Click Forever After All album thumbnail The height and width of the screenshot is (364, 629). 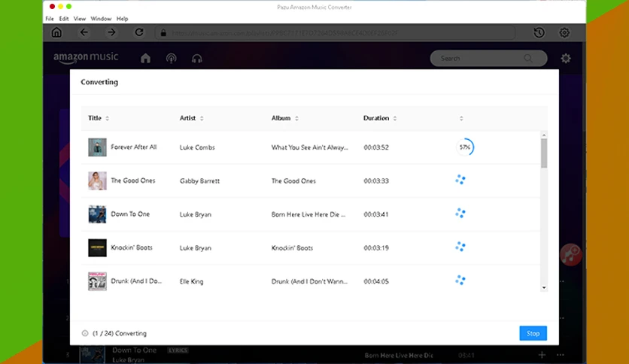(x=98, y=147)
